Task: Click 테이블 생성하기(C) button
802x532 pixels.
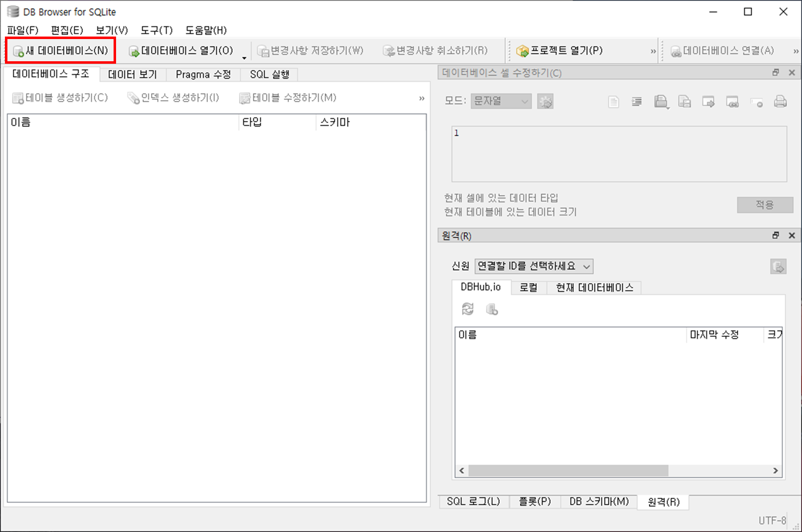Action: tap(60, 98)
